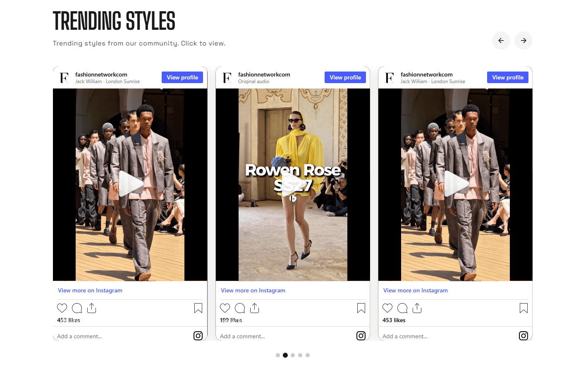Share the Rowen Rose SS27 post
The height and width of the screenshot is (373, 588).
point(255,308)
